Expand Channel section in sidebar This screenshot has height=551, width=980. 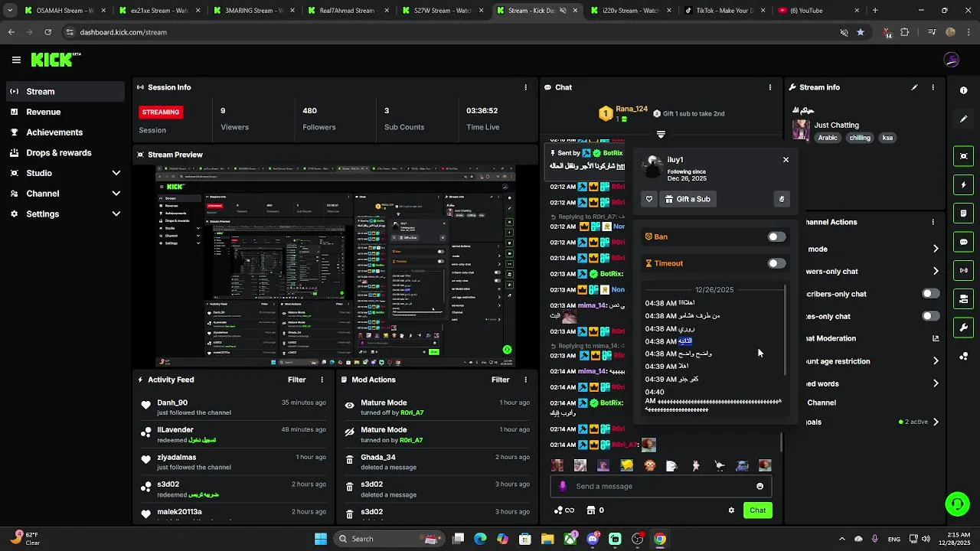pos(116,194)
